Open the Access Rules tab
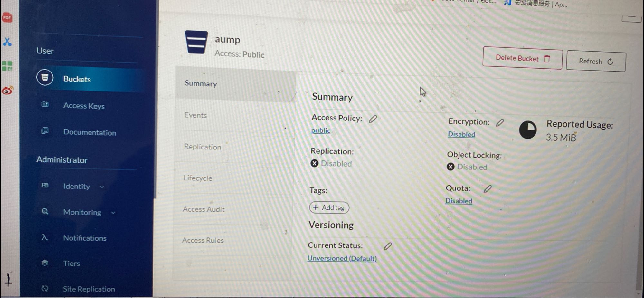The height and width of the screenshot is (298, 644). (x=203, y=240)
